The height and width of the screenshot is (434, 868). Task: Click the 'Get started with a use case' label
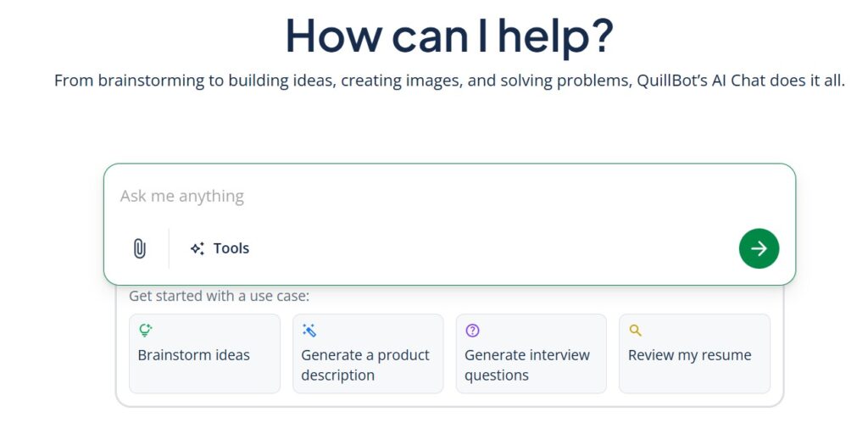pyautogui.click(x=219, y=296)
